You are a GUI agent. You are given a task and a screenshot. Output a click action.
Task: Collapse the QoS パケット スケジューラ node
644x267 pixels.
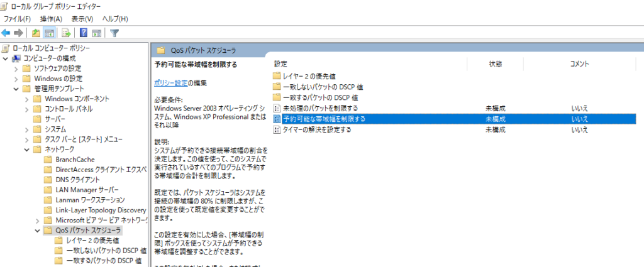tap(37, 230)
